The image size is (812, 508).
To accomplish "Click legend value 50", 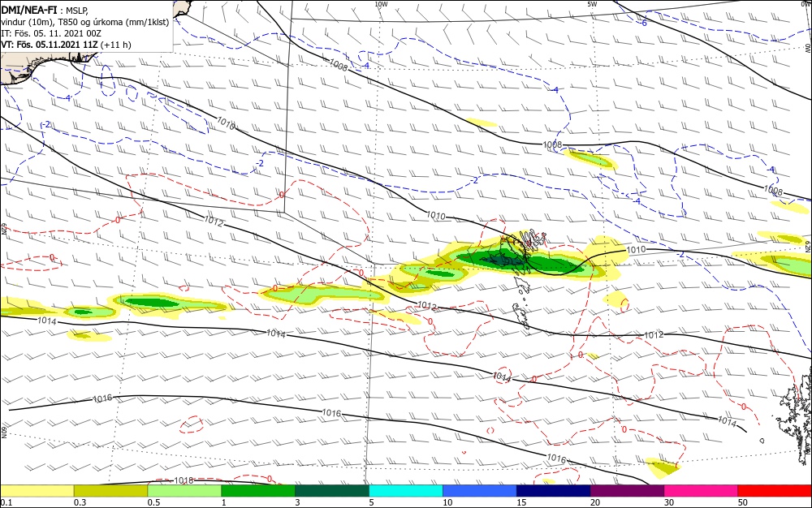I will click(743, 502).
